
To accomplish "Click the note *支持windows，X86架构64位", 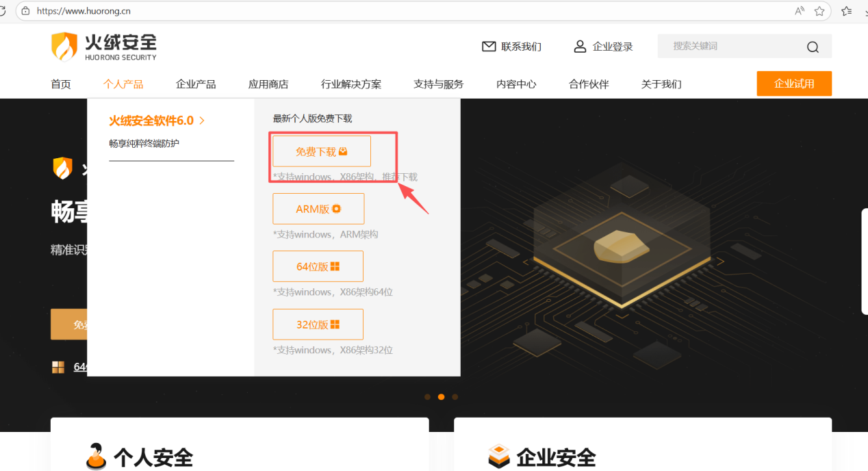I will (333, 292).
